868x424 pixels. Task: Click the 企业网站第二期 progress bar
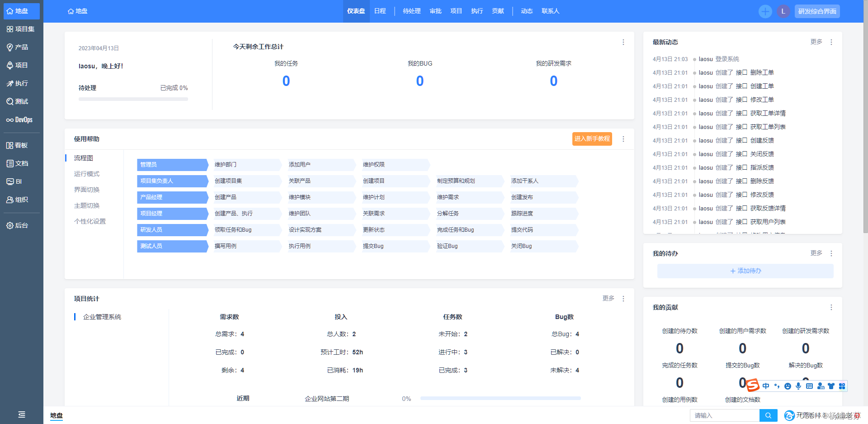coord(500,399)
